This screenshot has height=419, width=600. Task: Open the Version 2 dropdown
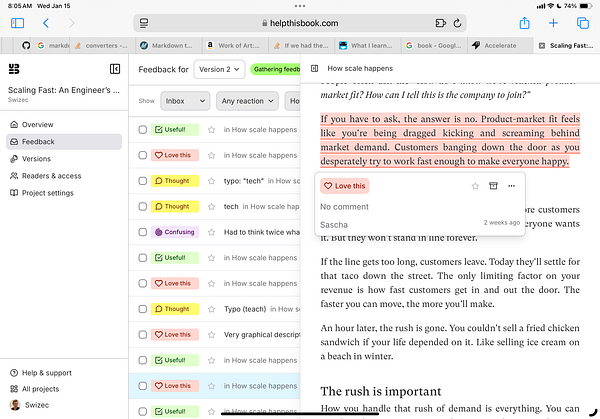click(219, 69)
